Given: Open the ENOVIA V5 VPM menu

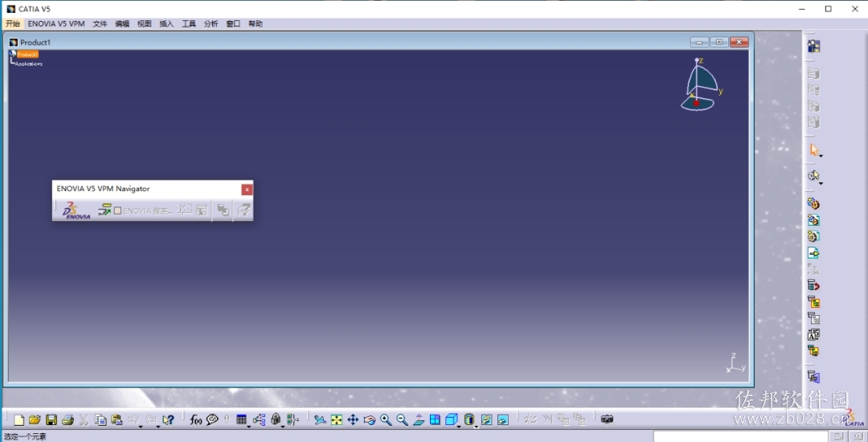Looking at the screenshot, I should pyautogui.click(x=56, y=24).
